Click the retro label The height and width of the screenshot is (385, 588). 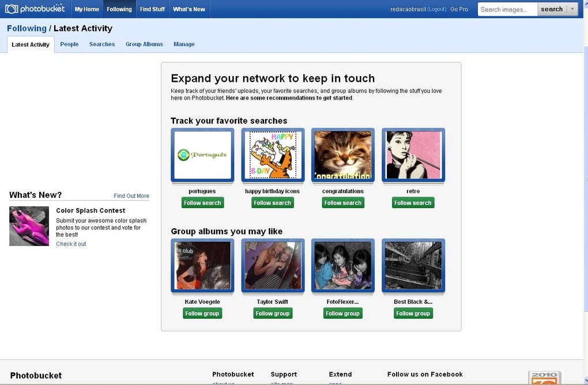pos(413,191)
